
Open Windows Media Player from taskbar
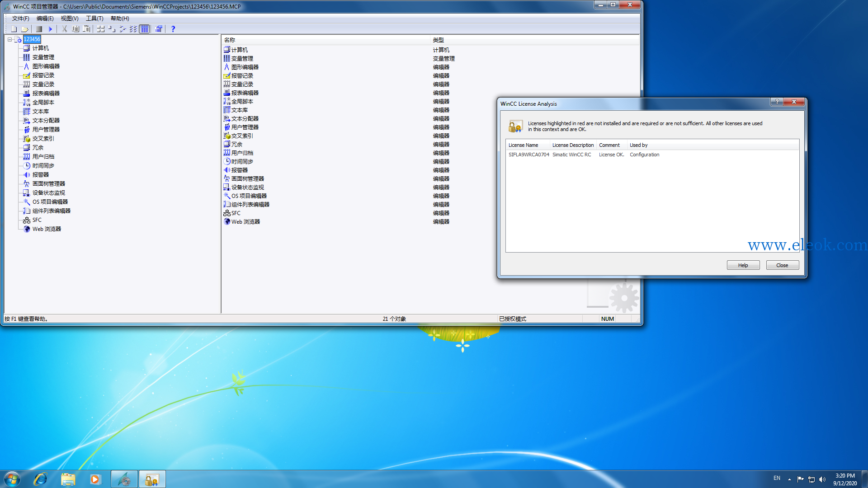coord(95,479)
